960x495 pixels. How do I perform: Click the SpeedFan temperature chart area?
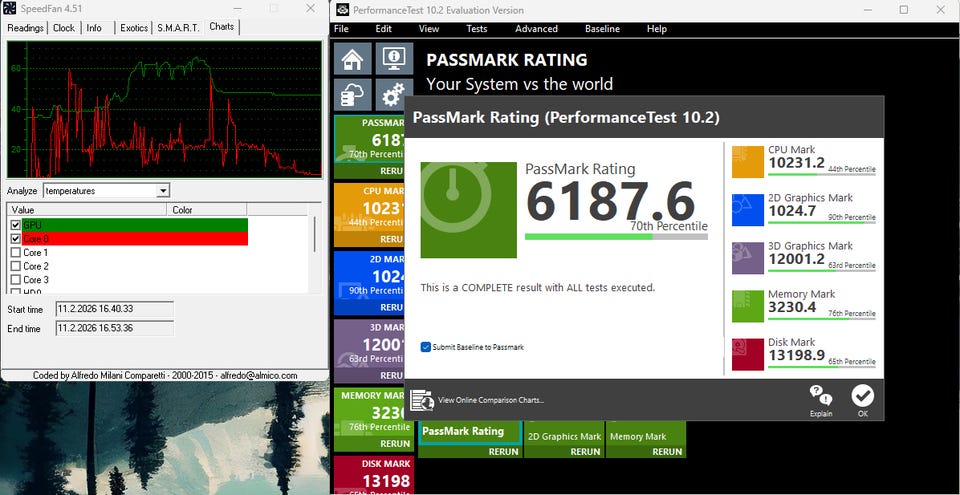(164, 110)
